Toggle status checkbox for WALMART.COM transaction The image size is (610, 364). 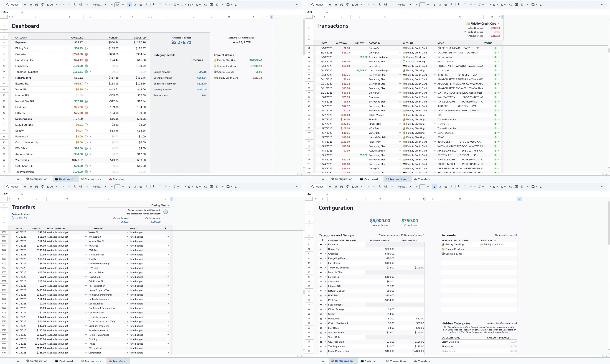495,97
